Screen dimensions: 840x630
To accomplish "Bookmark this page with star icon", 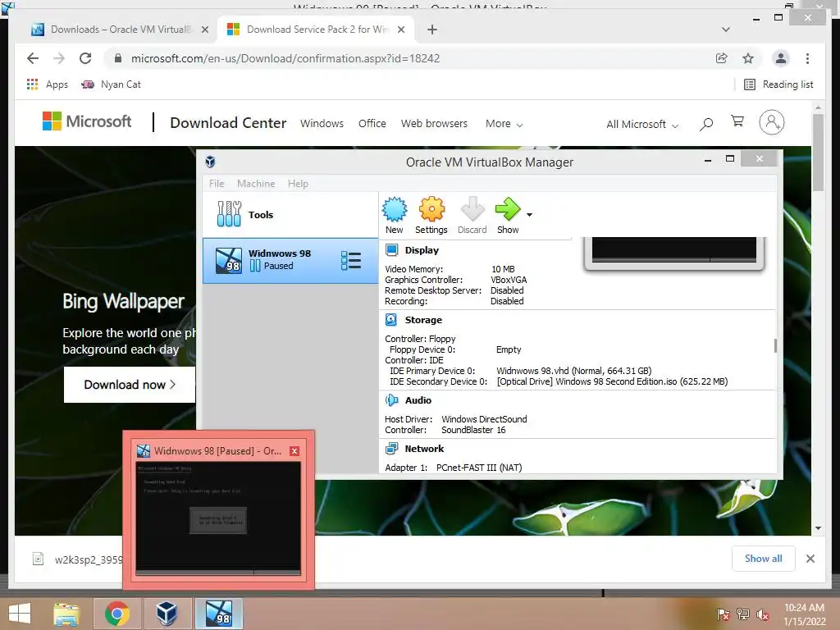I will click(748, 58).
